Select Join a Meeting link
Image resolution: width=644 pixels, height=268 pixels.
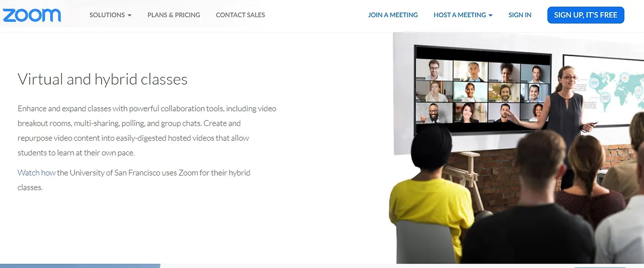coord(393,15)
